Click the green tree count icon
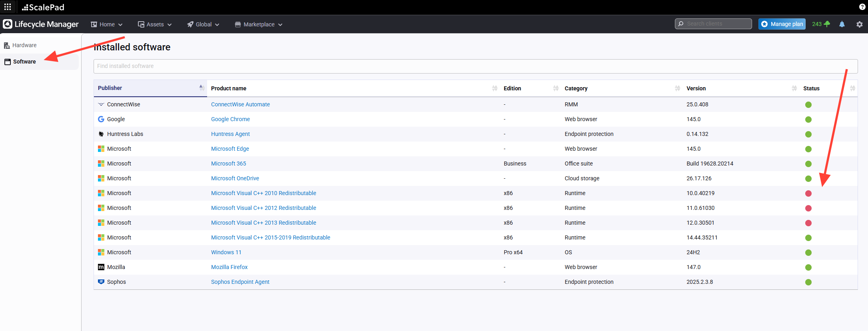Screen dimensions: 868x331 coord(827,24)
